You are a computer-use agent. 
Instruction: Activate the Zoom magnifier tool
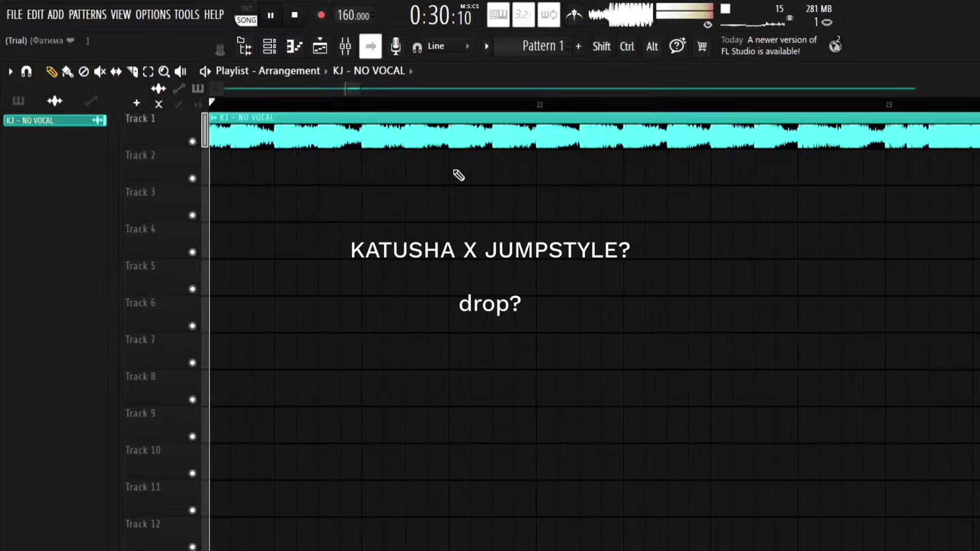(164, 71)
